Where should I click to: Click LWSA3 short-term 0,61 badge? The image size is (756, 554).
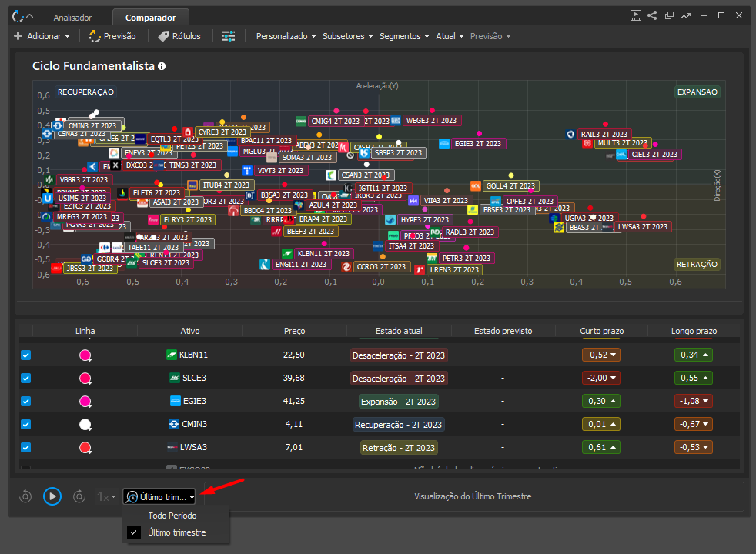[x=601, y=448]
